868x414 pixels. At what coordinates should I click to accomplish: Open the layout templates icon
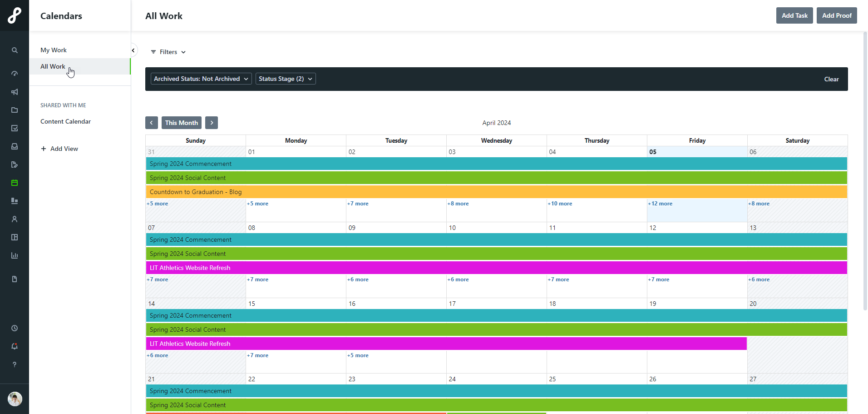(15, 237)
